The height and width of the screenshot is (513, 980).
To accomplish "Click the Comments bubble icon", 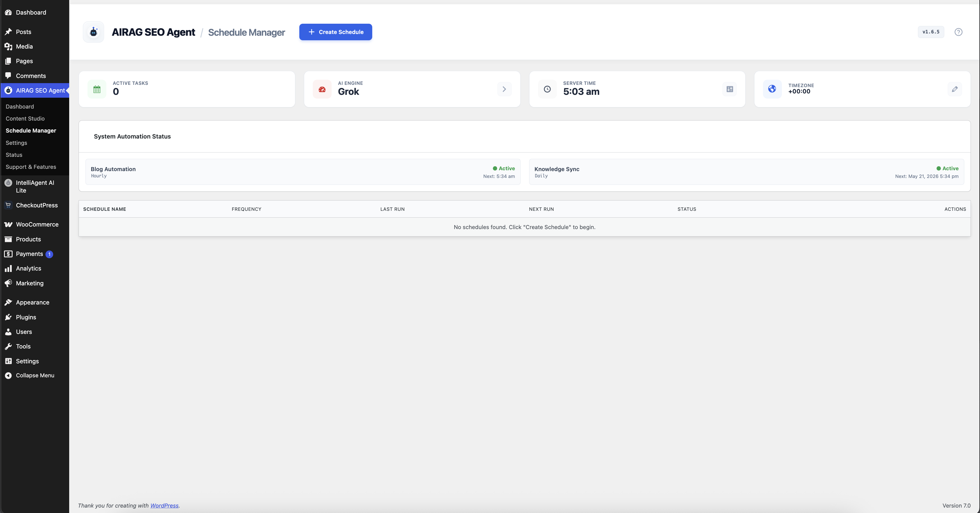I will (8, 76).
